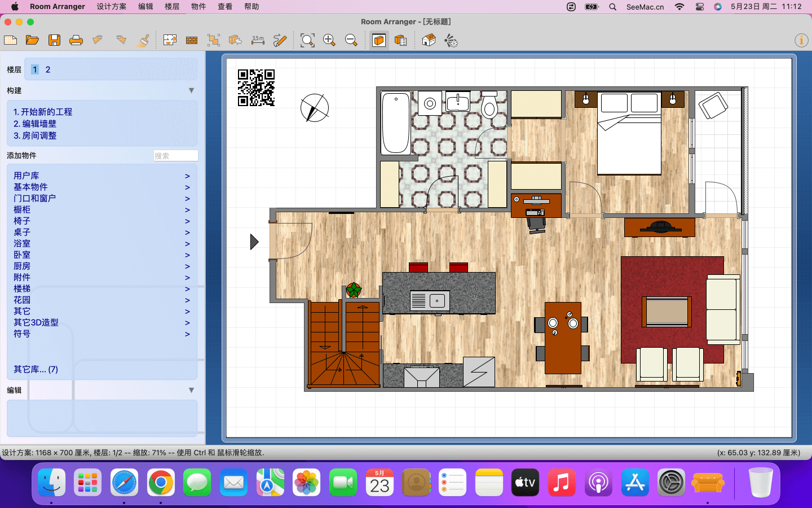
Task: Select floor 1 in floor selector
Action: pos(35,69)
